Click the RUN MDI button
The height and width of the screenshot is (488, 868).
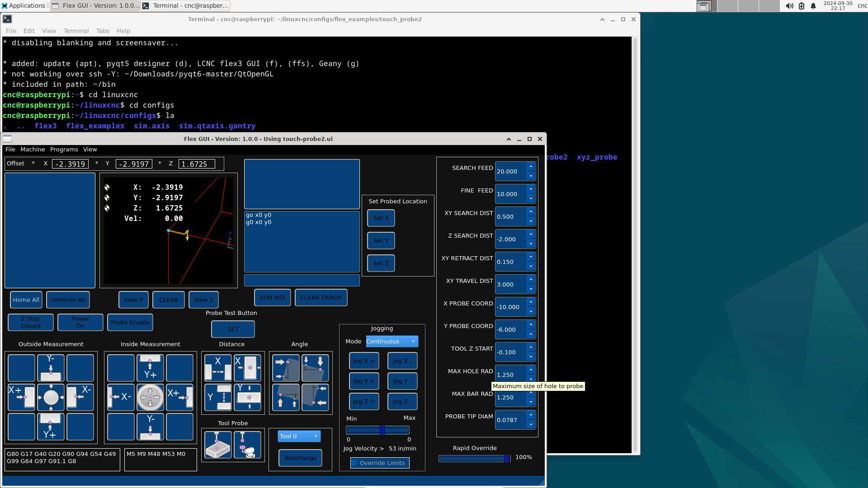point(273,297)
